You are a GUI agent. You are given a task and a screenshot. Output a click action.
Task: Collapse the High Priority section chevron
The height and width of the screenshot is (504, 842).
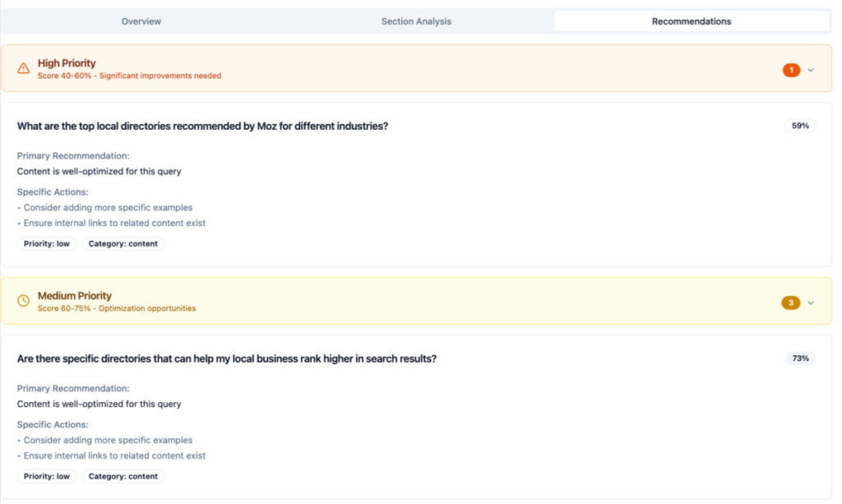coord(811,70)
